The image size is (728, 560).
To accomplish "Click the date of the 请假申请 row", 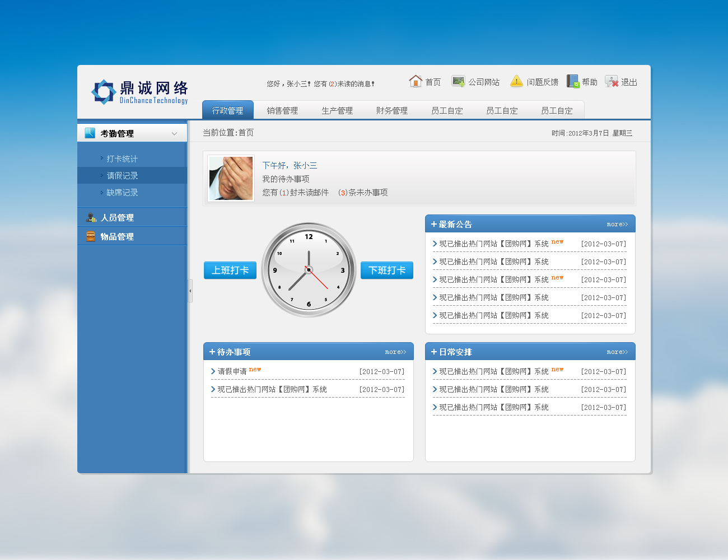I will (382, 372).
